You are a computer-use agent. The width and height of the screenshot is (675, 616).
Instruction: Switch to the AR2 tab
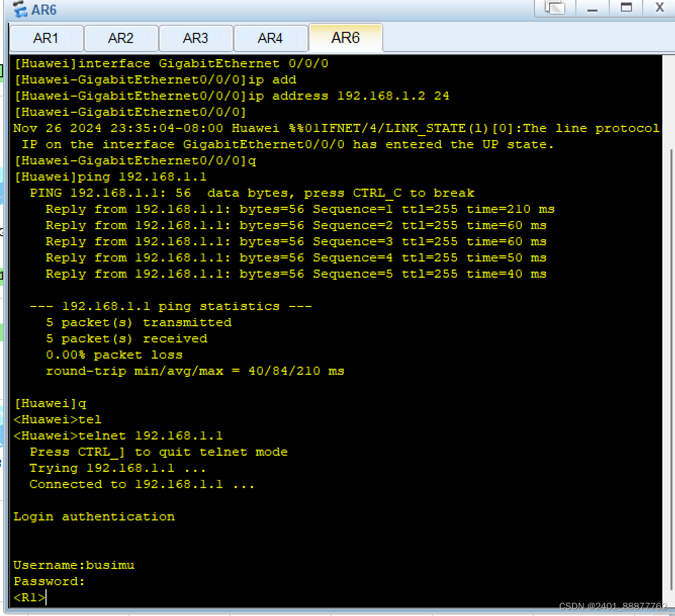click(x=121, y=38)
